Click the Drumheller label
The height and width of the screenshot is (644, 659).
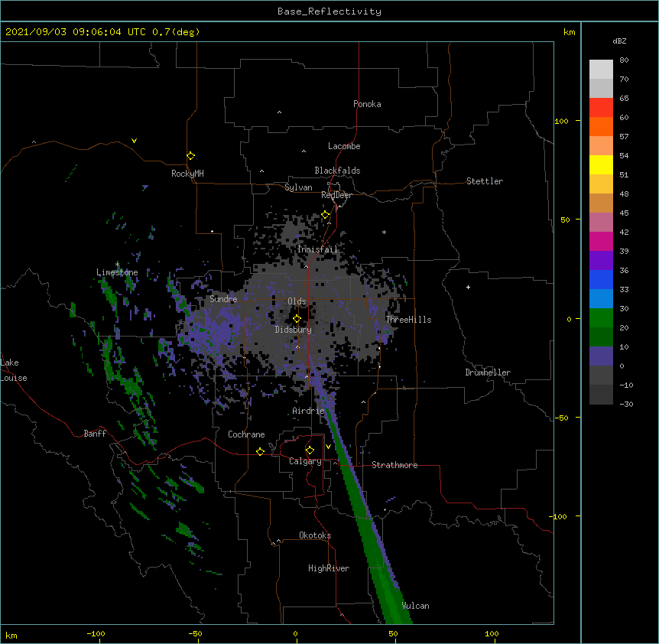[x=488, y=372]
